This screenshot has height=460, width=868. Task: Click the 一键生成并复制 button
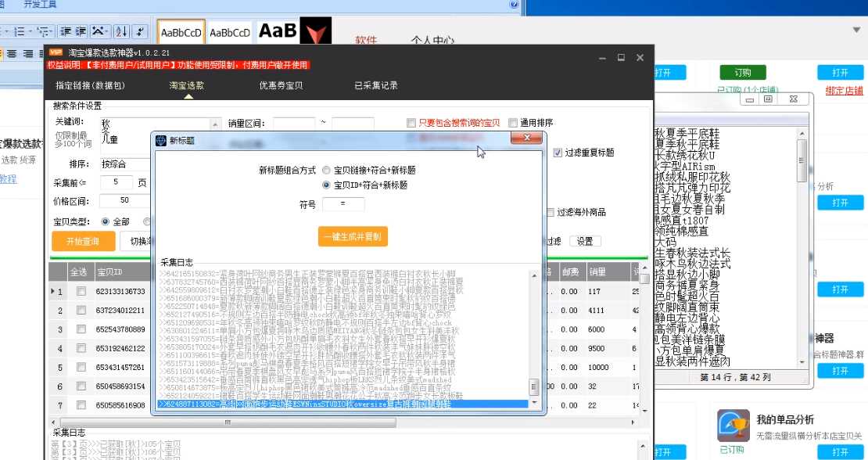tap(353, 236)
